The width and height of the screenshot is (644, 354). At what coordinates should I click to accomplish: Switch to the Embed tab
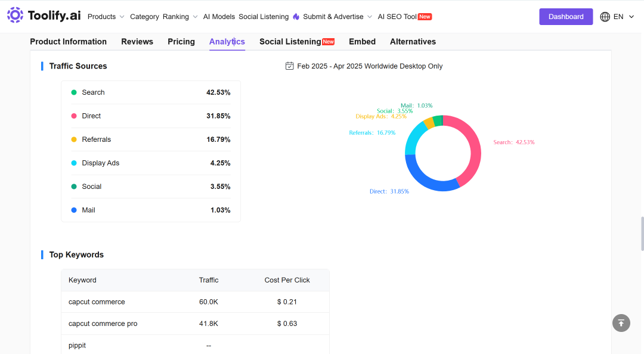tap(363, 42)
